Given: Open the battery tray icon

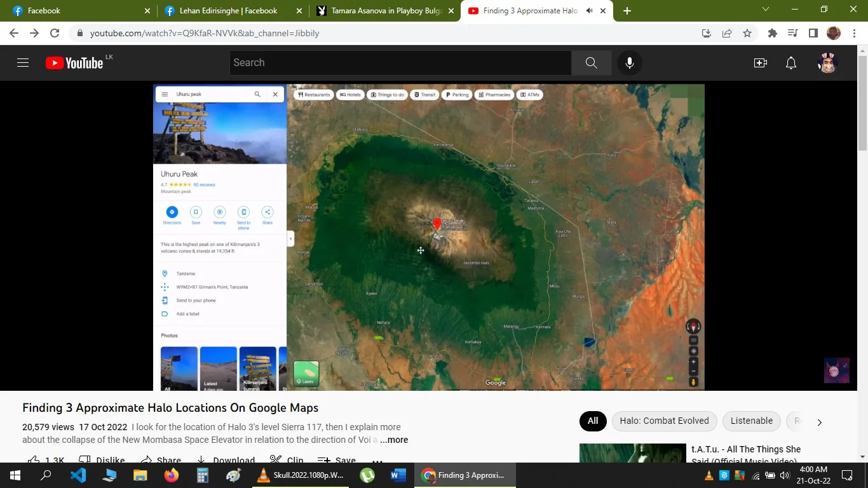Looking at the screenshot, I should click(770, 475).
